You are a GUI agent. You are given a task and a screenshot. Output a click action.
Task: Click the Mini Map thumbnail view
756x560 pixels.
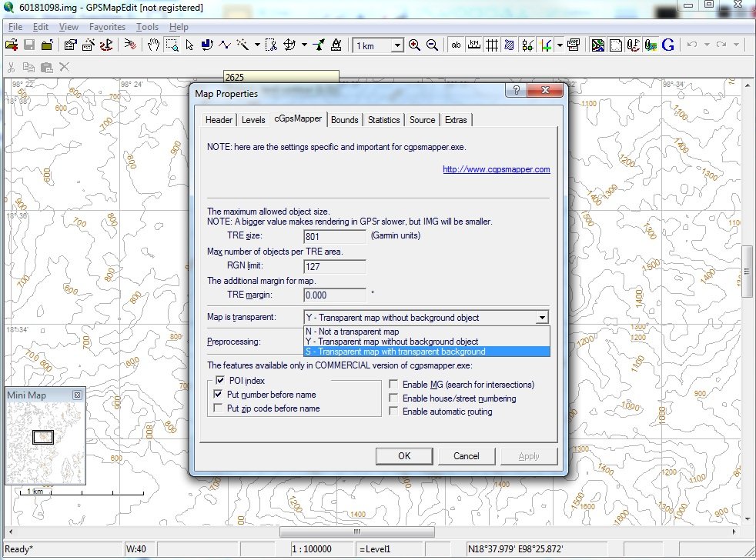coord(45,443)
